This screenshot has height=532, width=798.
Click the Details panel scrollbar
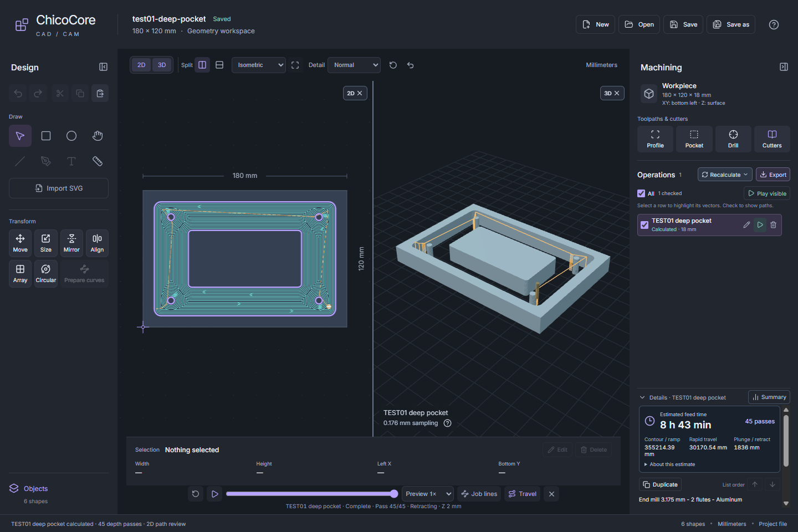(786, 441)
